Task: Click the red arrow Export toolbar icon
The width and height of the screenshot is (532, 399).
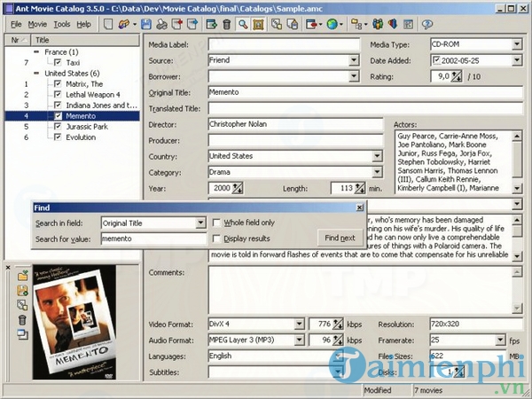Action: (311, 25)
